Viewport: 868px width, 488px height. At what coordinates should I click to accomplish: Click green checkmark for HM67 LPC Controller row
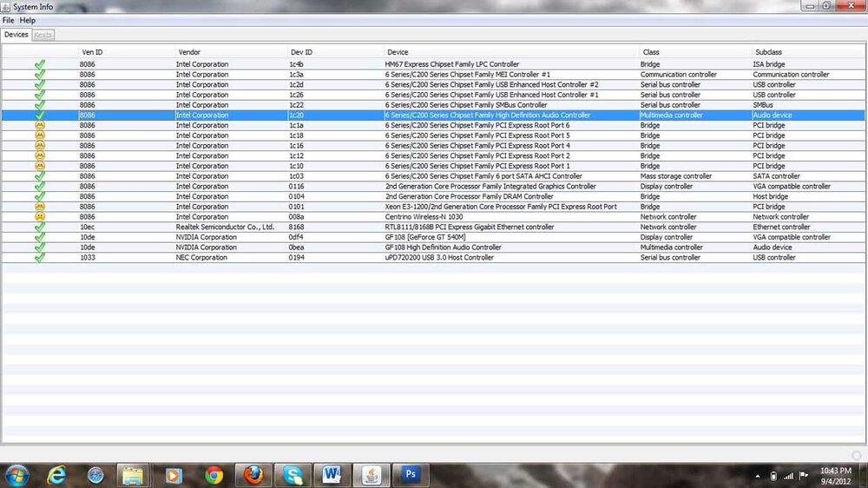40,64
